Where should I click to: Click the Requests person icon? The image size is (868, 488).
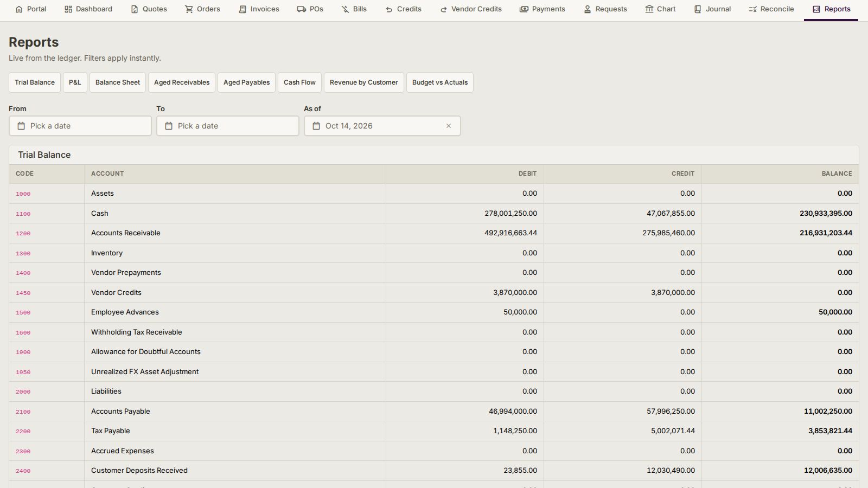(588, 9)
